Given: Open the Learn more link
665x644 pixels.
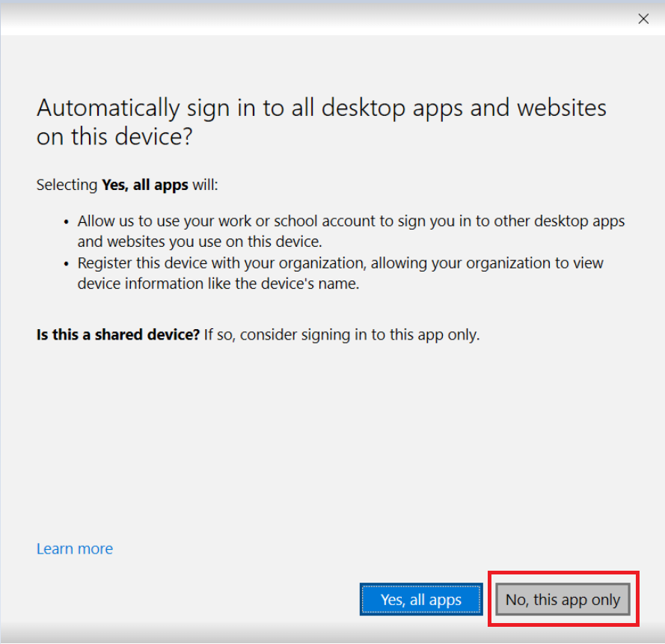Looking at the screenshot, I should [x=75, y=549].
